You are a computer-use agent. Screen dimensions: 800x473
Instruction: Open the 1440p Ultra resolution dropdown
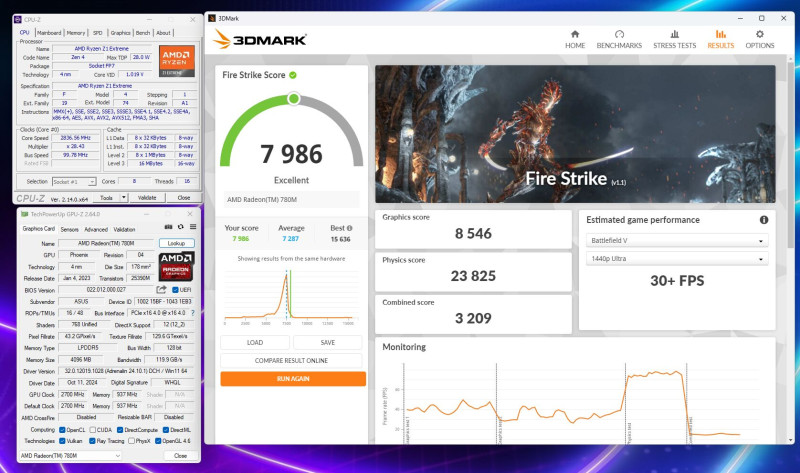click(677, 259)
